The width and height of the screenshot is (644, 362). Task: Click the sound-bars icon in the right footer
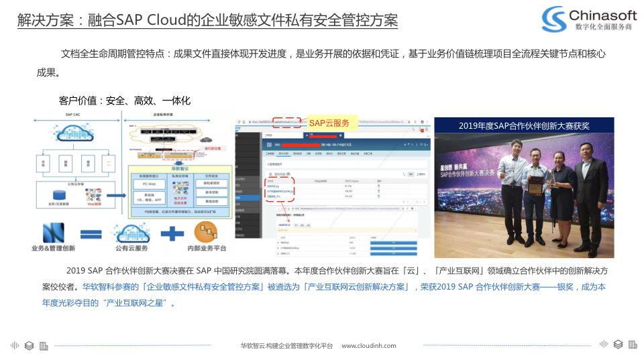[x=603, y=344]
